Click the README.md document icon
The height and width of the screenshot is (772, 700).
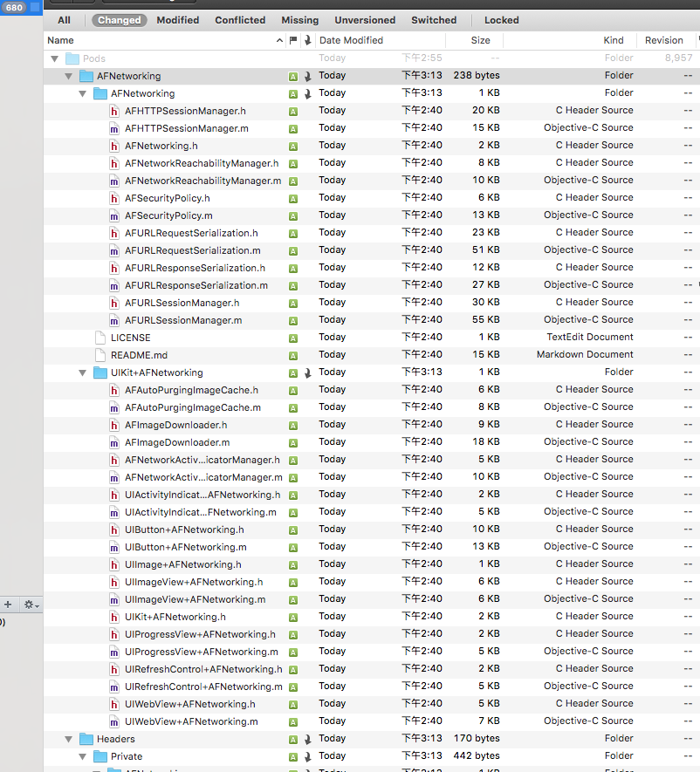pyautogui.click(x=100, y=356)
